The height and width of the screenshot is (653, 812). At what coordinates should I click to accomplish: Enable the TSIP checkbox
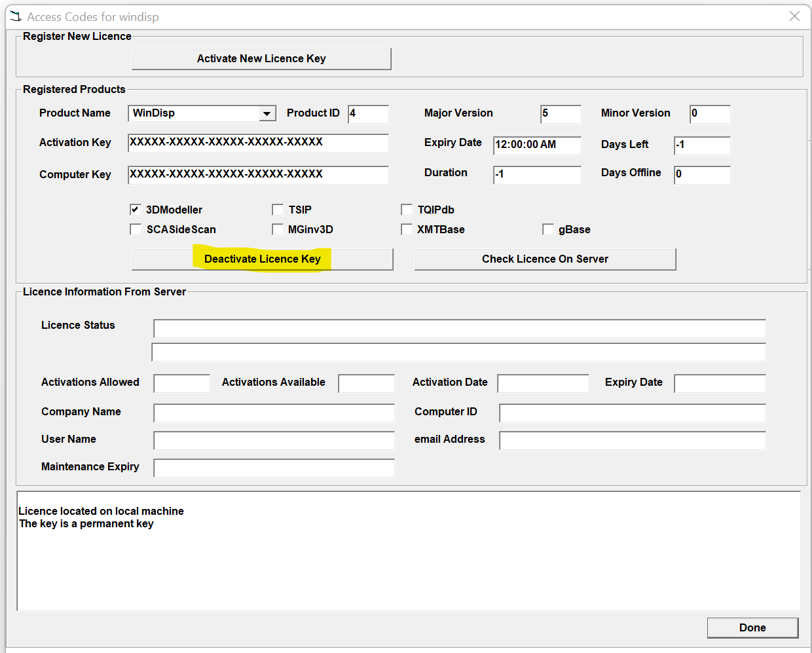tap(278, 209)
